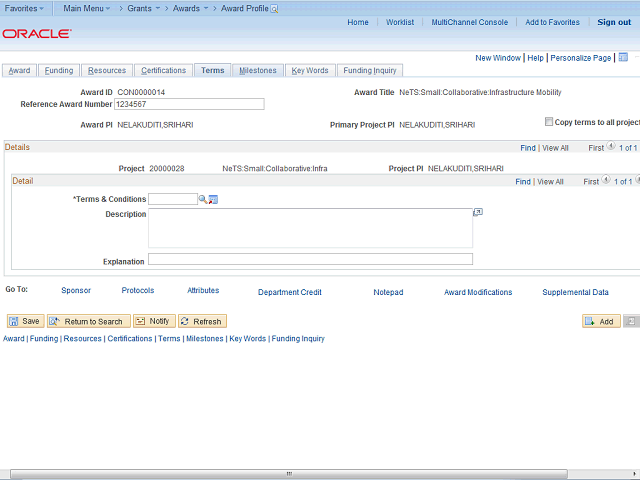Expand the Favorites dropdown

pyautogui.click(x=24, y=9)
